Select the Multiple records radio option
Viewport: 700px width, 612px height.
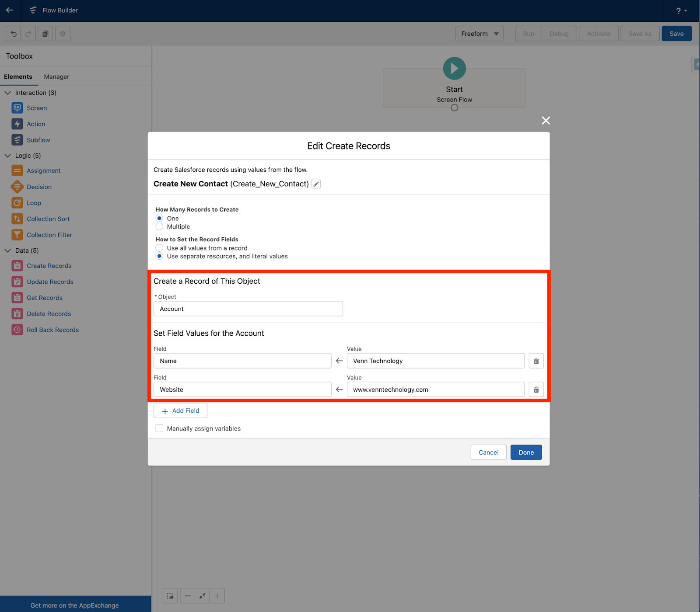click(159, 226)
